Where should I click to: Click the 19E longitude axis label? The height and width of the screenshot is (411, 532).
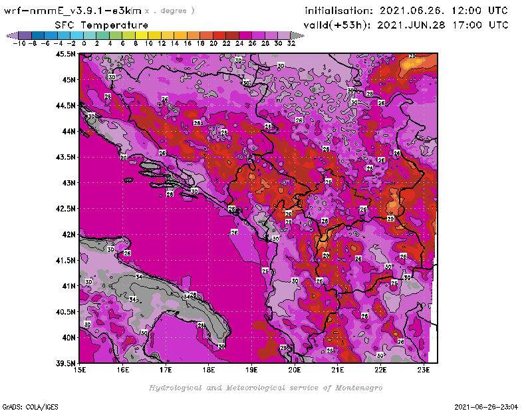click(x=251, y=369)
